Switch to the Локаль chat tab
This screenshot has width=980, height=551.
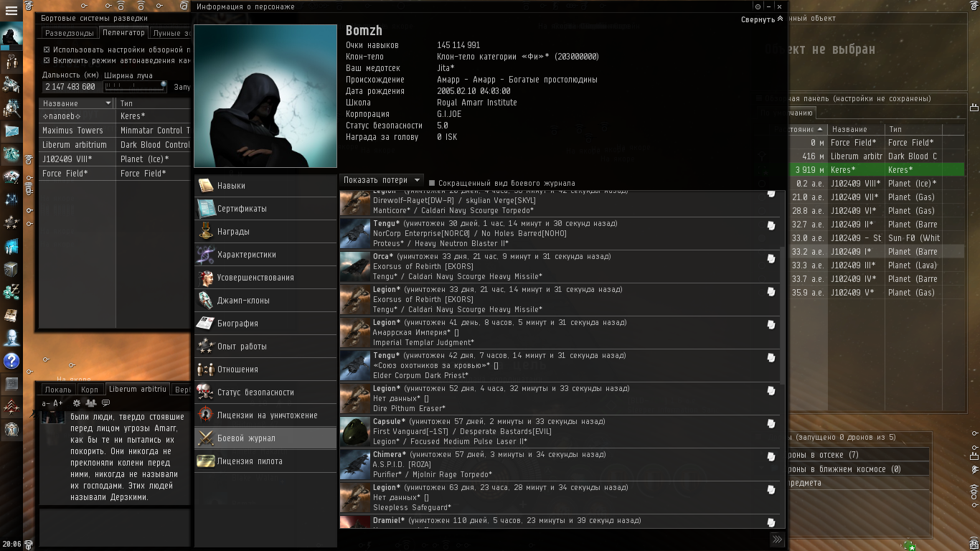click(x=58, y=390)
